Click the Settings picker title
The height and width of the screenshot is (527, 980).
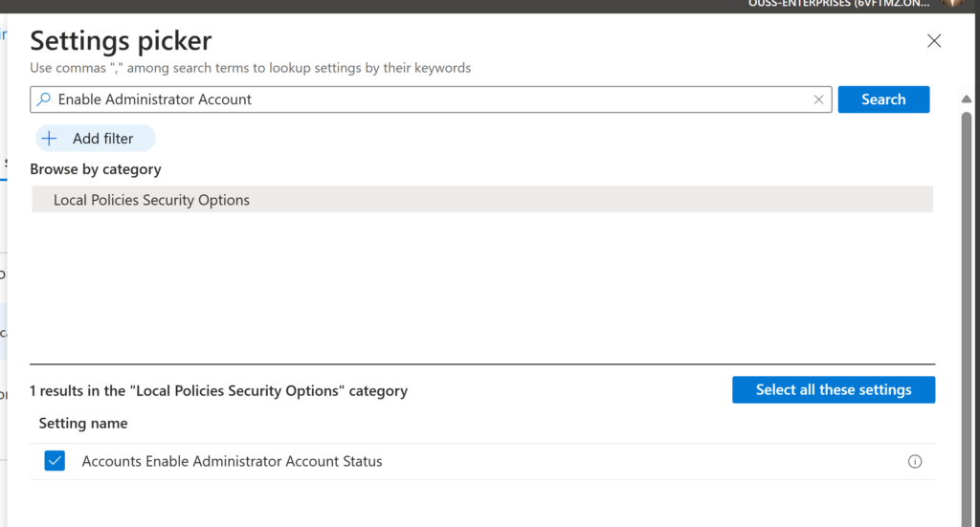pyautogui.click(x=121, y=41)
